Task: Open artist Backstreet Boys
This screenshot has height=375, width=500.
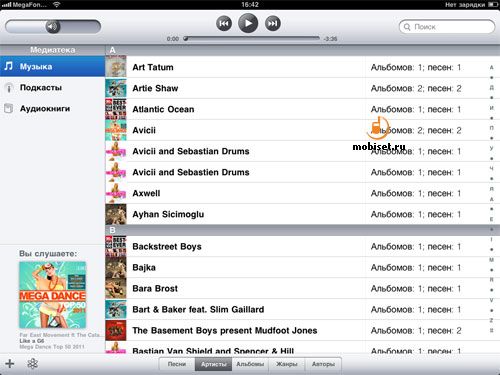Action: (303, 246)
